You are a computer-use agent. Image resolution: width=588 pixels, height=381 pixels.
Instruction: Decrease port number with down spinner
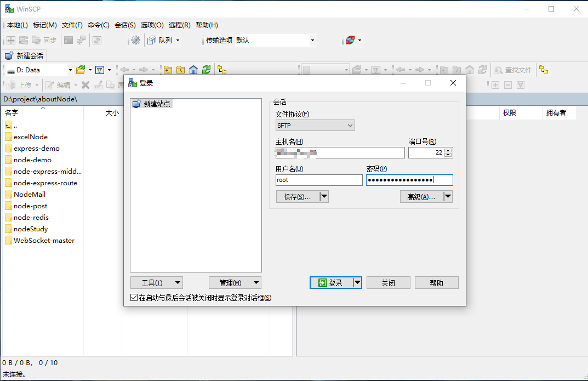point(448,155)
